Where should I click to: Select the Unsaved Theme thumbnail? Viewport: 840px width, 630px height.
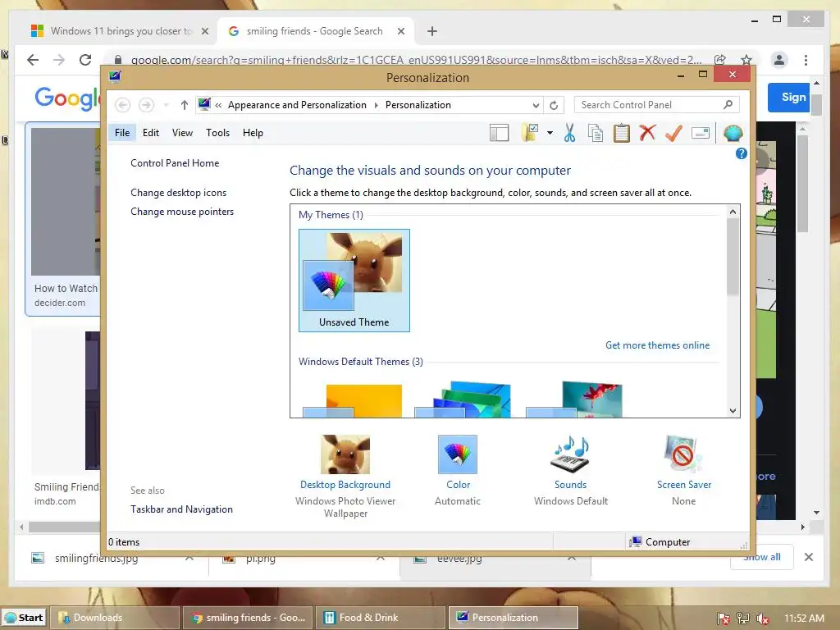[354, 281]
